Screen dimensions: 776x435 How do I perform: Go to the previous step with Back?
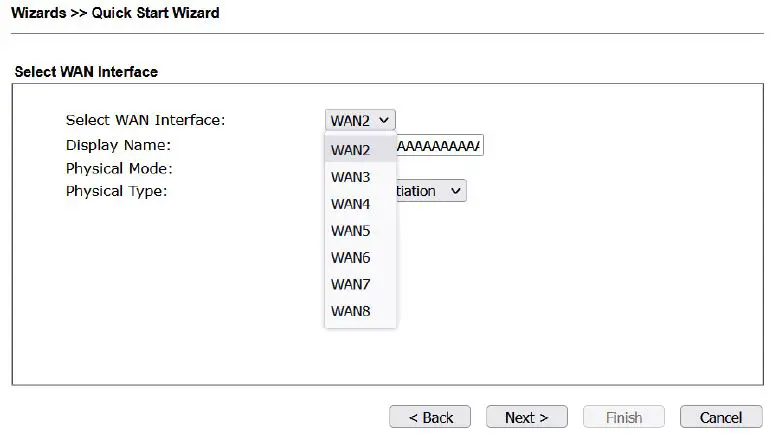430,417
